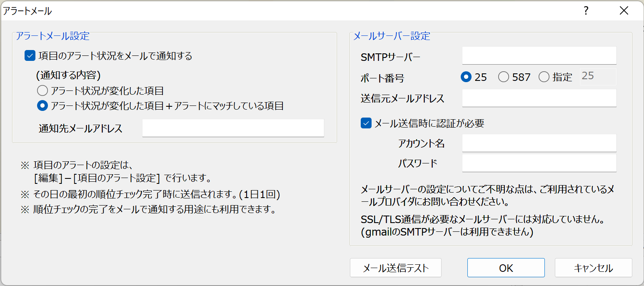Image resolution: width=644 pixels, height=286 pixels.
Task: Select the 指定 custom port option
Action: click(x=543, y=77)
